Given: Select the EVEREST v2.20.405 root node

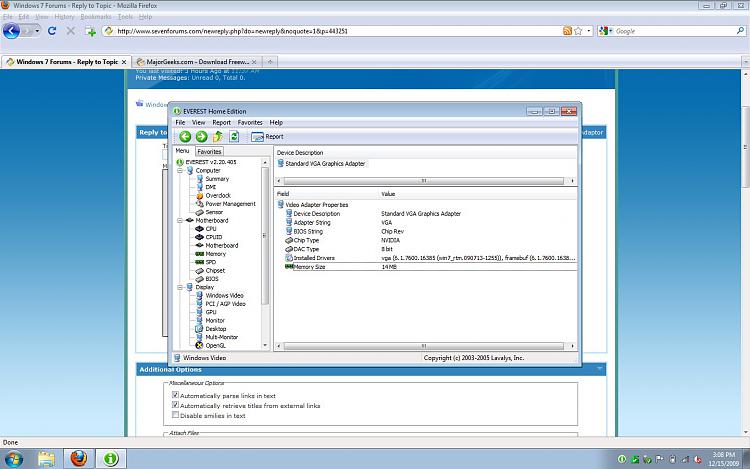Looking at the screenshot, I should click(x=211, y=162).
